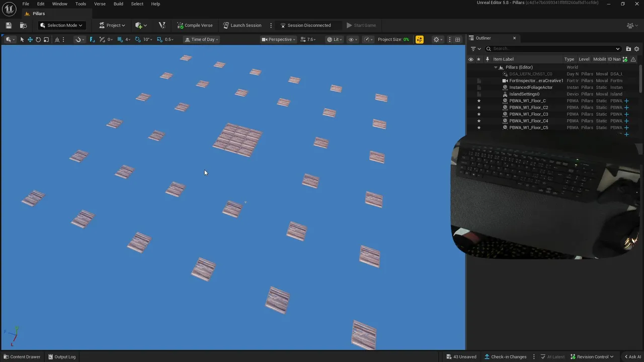Open the Content Drawer

click(x=22, y=357)
